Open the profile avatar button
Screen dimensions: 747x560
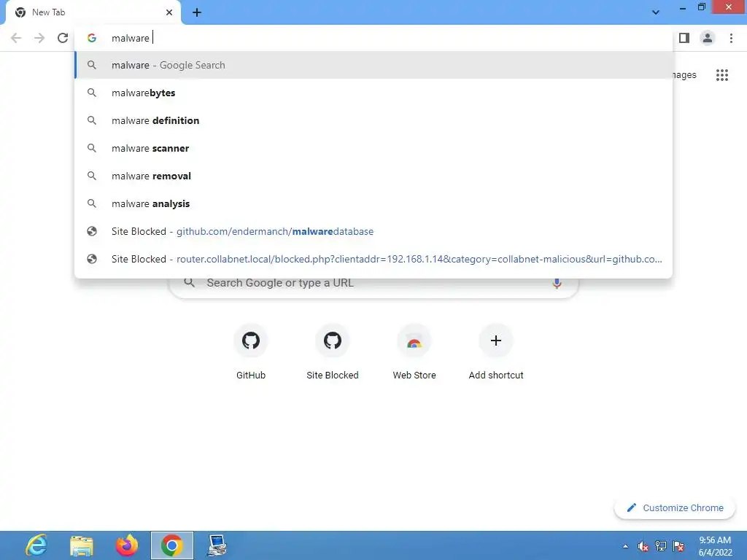click(x=708, y=38)
